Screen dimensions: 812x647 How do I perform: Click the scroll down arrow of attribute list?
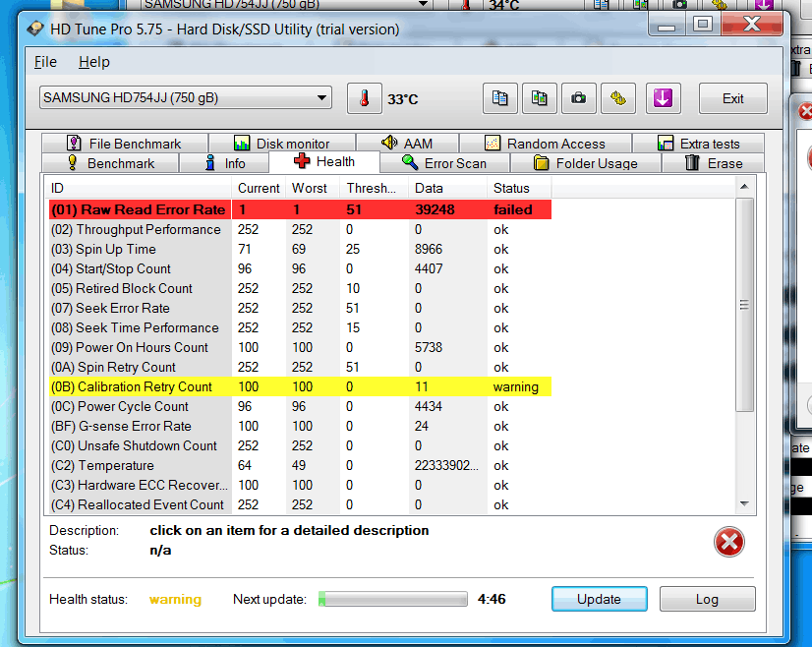744,503
